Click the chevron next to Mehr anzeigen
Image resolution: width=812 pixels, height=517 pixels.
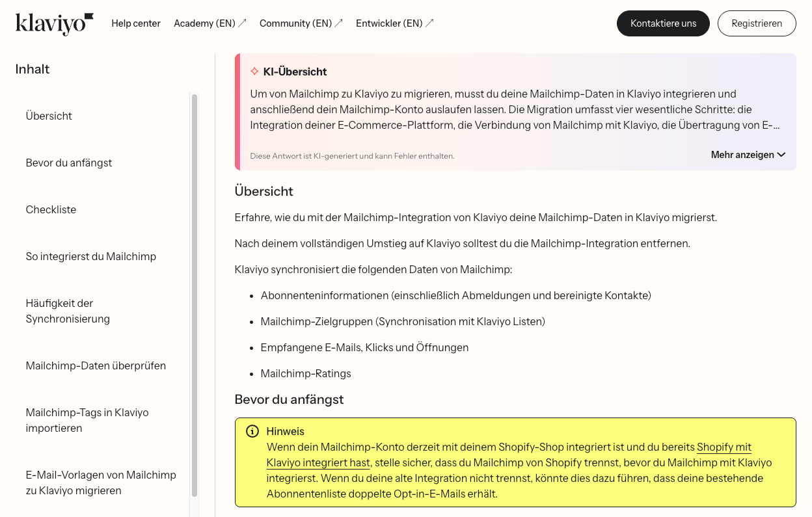[x=781, y=155]
